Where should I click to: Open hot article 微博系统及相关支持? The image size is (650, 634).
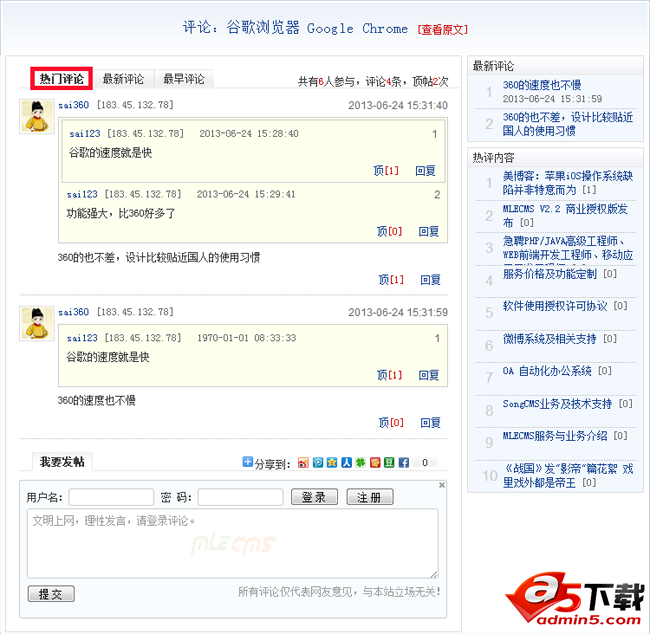[550, 339]
